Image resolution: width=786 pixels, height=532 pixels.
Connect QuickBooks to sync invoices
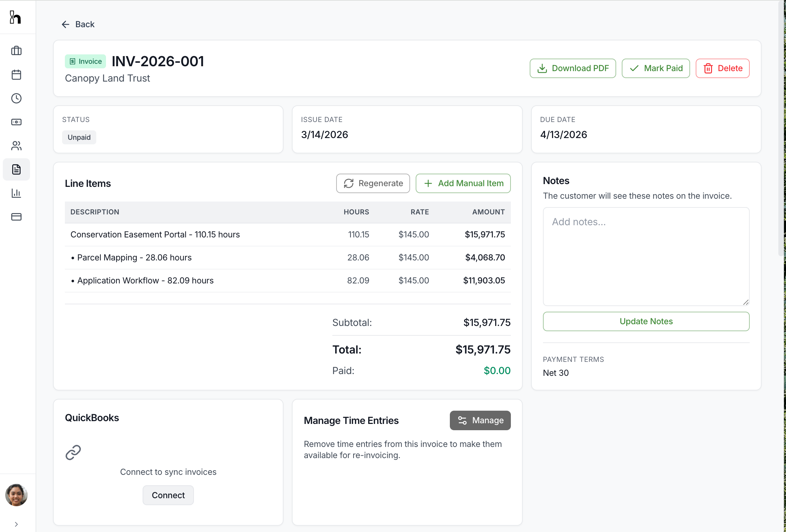tap(168, 495)
